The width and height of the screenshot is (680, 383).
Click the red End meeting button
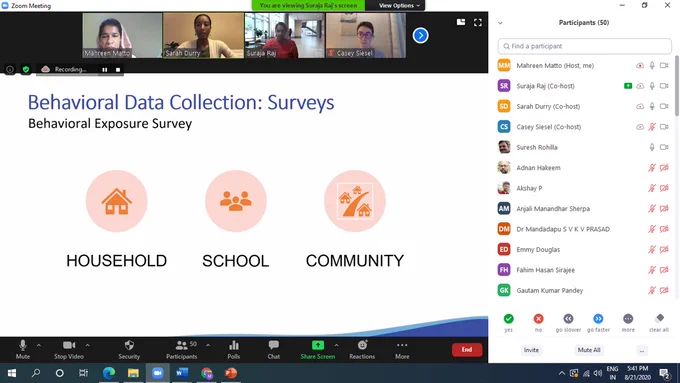(x=467, y=350)
